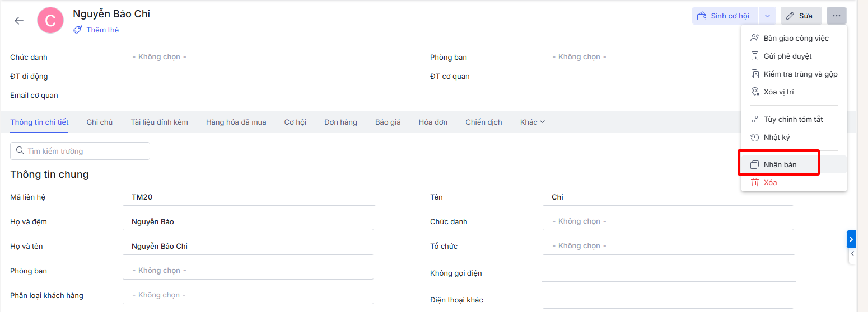Click the Nhật ký history icon
The height and width of the screenshot is (312, 868).
[755, 138]
